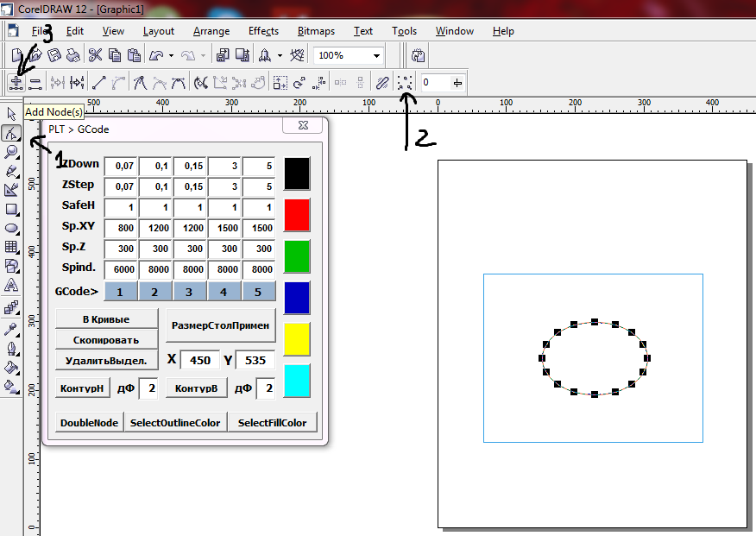
Task: Open the Arrange menu
Action: 211,31
